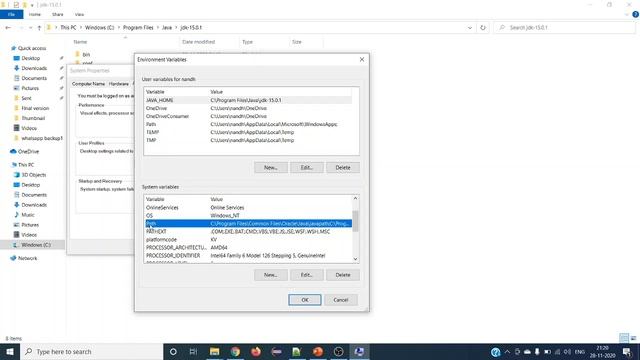The height and width of the screenshot is (360, 640).
Task: Show hidden system tray icons
Action: click(507, 351)
